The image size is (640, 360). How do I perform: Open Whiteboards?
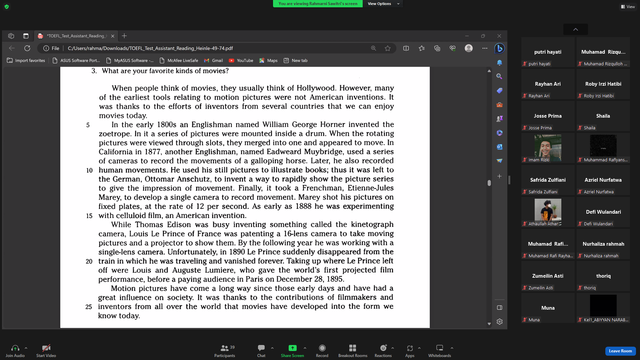(440, 350)
